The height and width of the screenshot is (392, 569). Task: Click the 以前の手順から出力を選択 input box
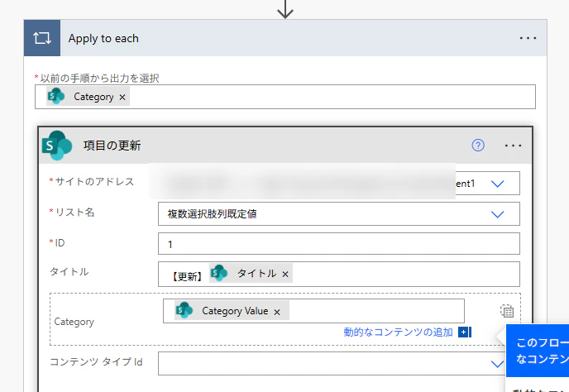click(285, 97)
